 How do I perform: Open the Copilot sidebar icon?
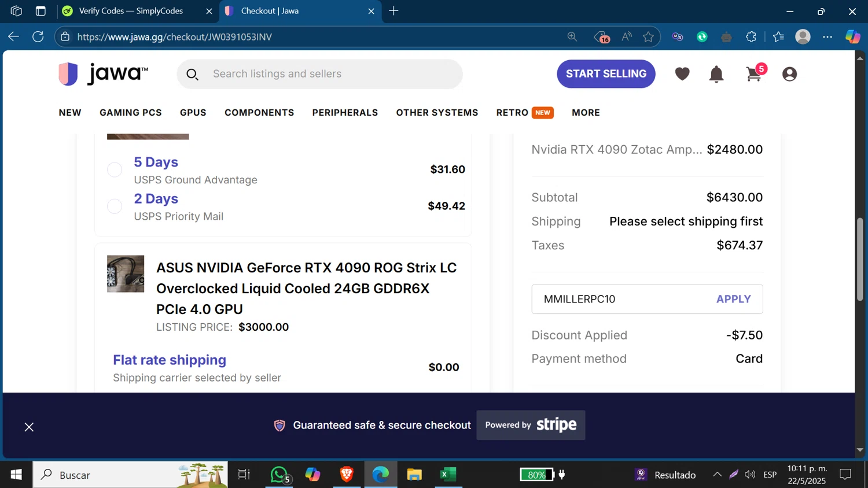click(852, 36)
